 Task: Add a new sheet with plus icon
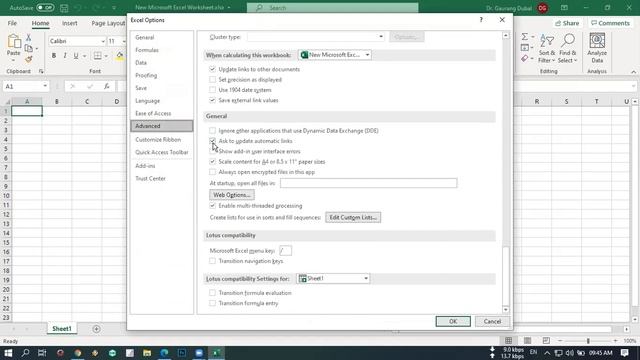click(x=96, y=329)
